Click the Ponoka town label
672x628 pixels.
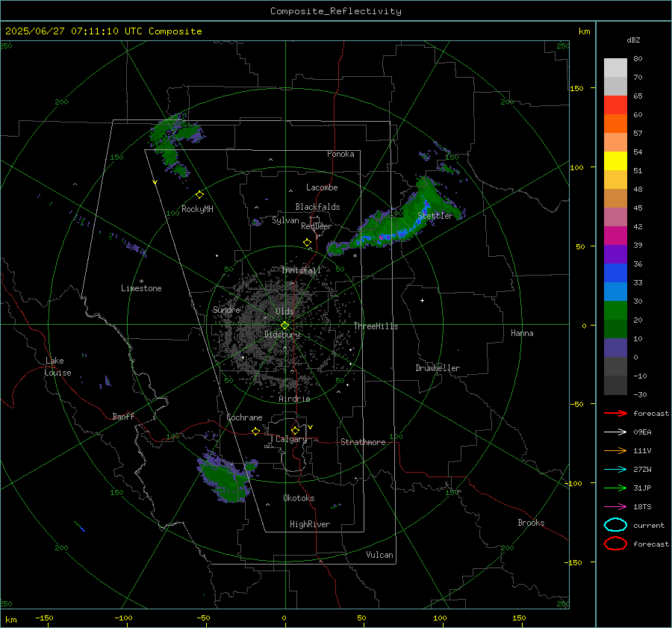[340, 154]
